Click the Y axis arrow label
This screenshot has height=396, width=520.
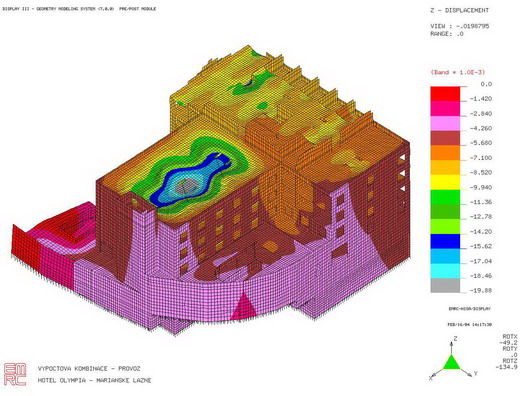tap(476, 373)
